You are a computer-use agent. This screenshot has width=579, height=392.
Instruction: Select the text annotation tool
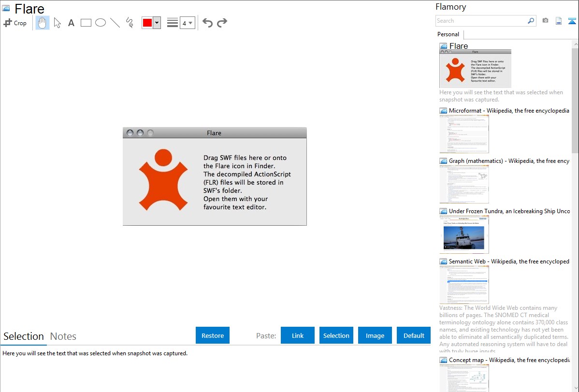(71, 23)
